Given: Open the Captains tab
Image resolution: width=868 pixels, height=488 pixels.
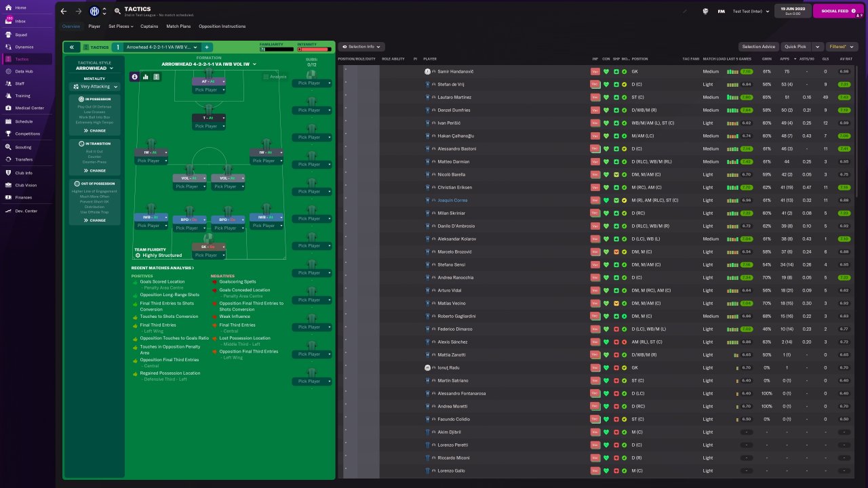Looking at the screenshot, I should (x=149, y=26).
